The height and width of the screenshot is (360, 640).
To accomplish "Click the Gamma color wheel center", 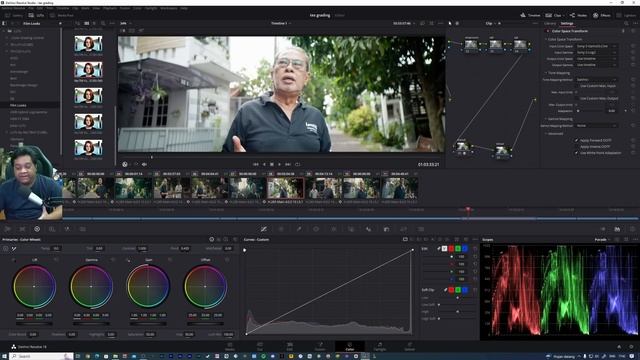I will 91,287.
